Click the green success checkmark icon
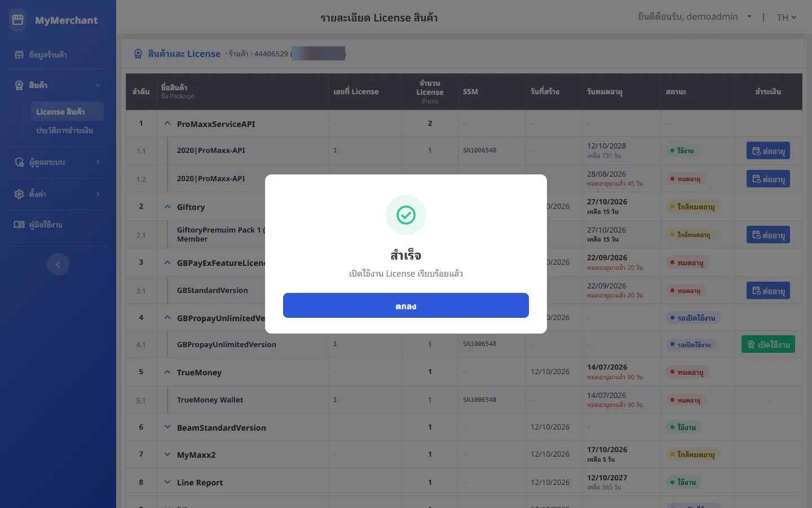The height and width of the screenshot is (508, 812). [x=406, y=215]
